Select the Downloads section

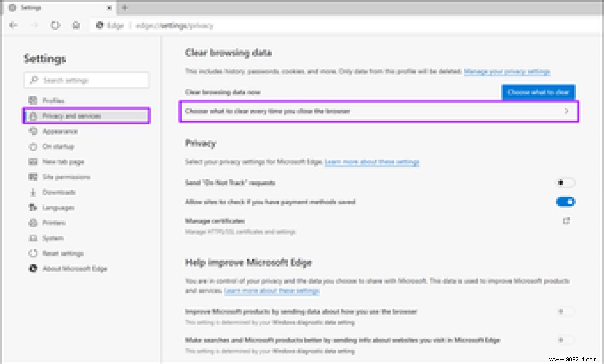tap(58, 192)
